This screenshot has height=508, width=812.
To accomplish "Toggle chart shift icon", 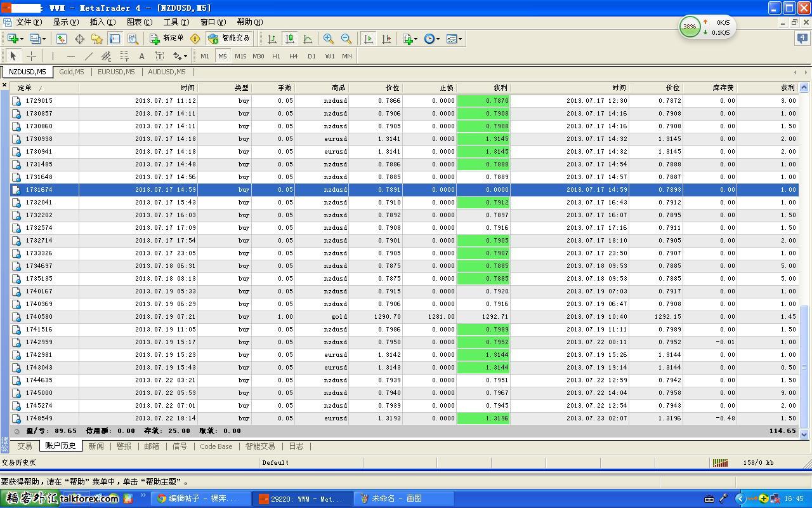I will pyautogui.click(x=386, y=39).
